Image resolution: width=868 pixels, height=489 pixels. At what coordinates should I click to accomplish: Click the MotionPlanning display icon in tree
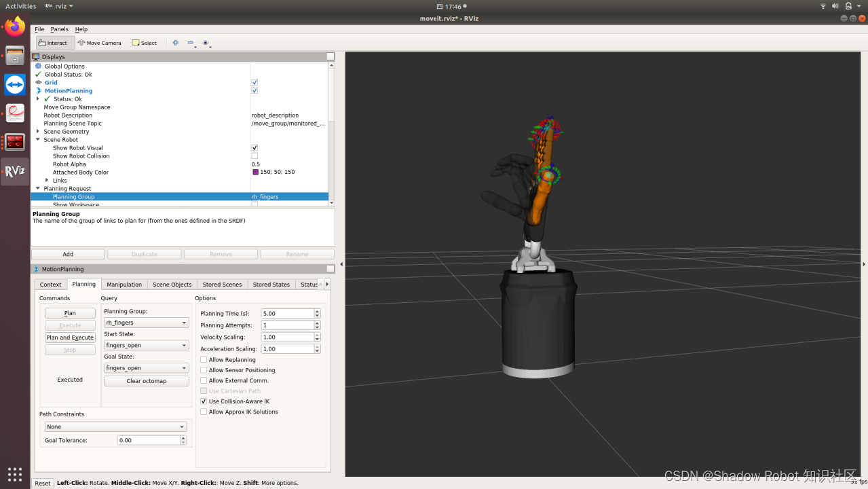[x=39, y=90]
